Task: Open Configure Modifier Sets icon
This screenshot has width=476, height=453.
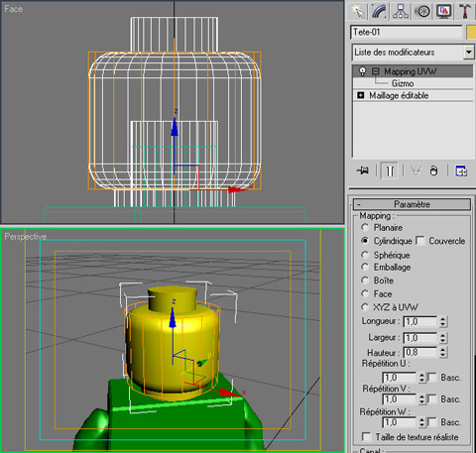Action: coord(461,170)
